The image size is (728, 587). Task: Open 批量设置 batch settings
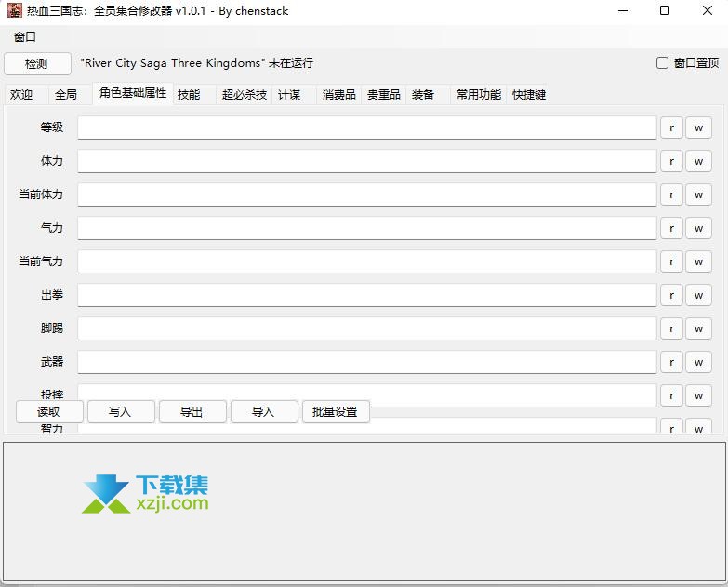[x=336, y=412]
